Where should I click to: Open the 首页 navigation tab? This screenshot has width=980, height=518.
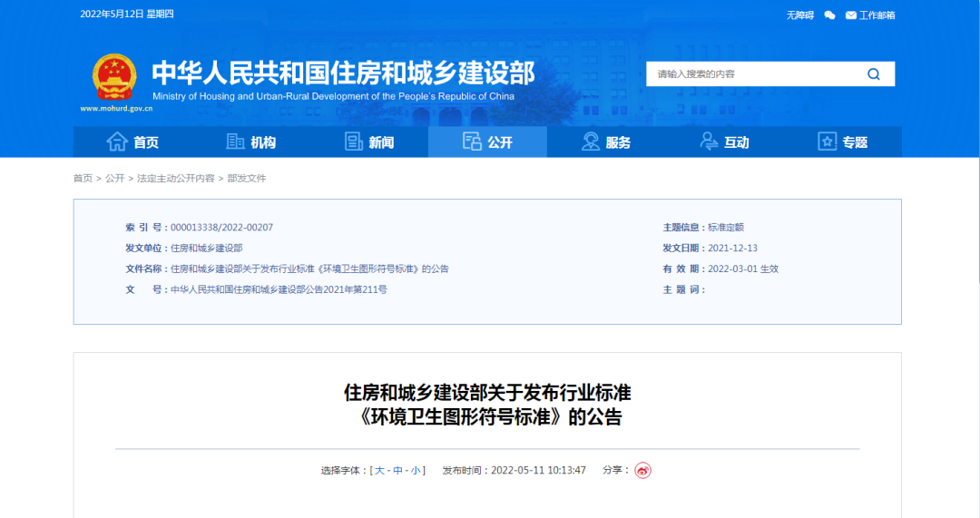(132, 142)
